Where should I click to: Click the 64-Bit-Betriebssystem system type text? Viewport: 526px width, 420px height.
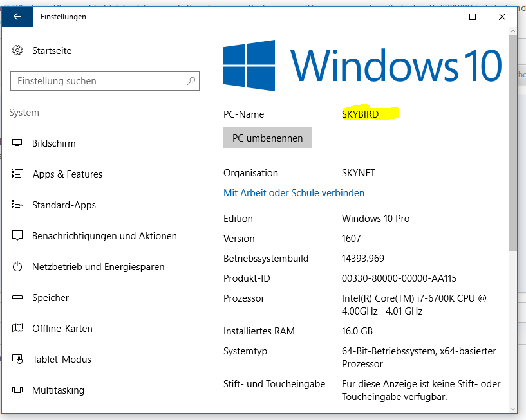pos(419,358)
